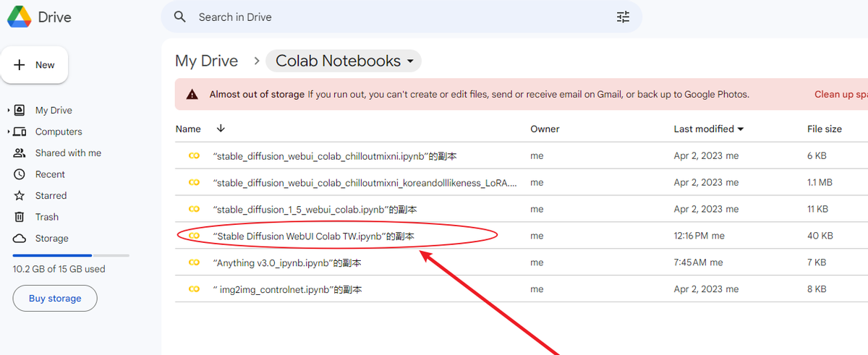This screenshot has height=355, width=868.
Task: Click the Storage cloud icon
Action: (x=20, y=239)
